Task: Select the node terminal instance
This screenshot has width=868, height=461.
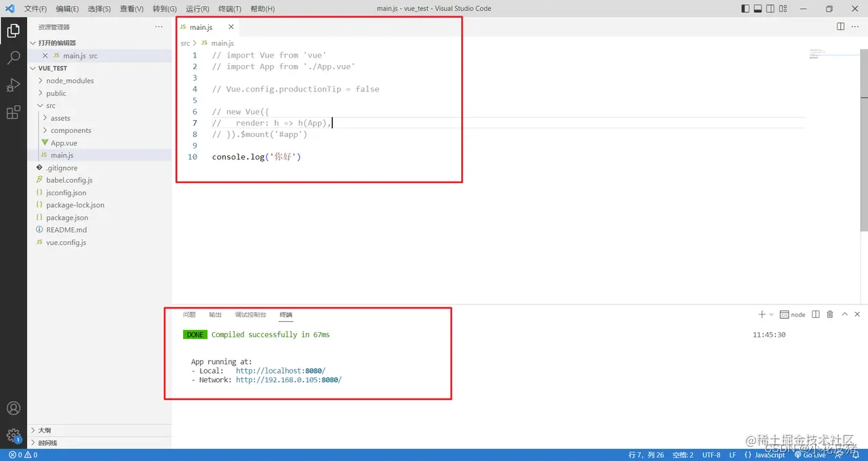Action: tap(792, 315)
